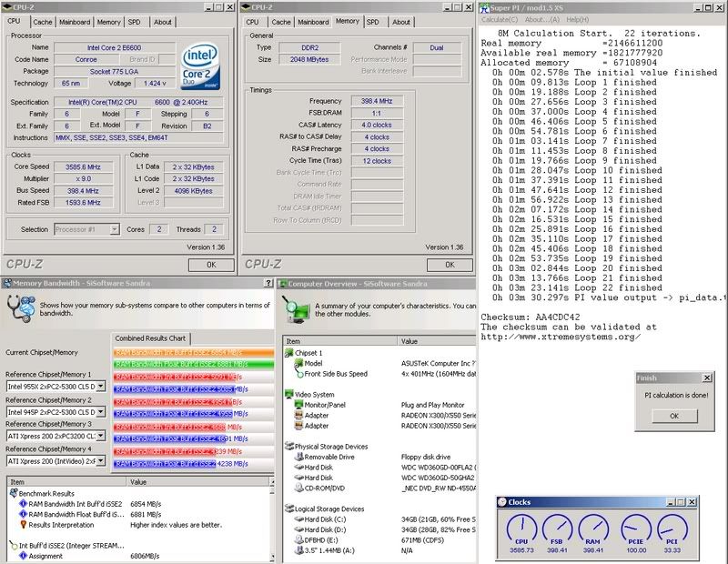
Task: Click the CD-ROM/DVD drive icon
Action: [x=299, y=488]
